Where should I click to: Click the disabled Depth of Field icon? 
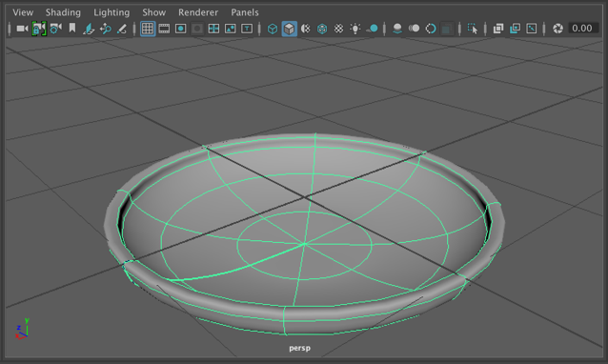447,29
